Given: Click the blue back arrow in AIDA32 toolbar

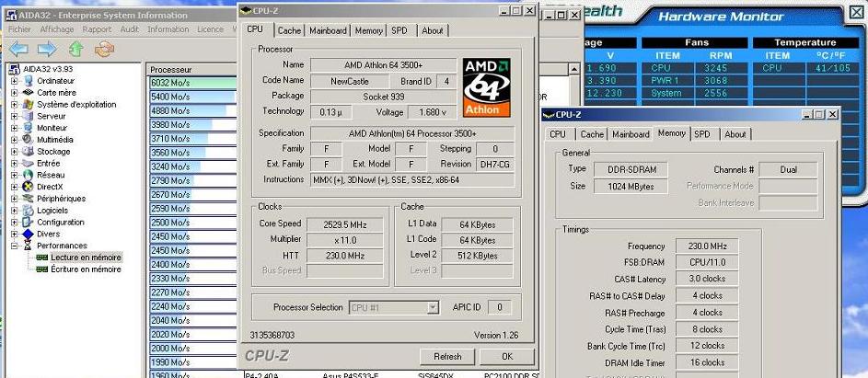Looking at the screenshot, I should [x=17, y=49].
